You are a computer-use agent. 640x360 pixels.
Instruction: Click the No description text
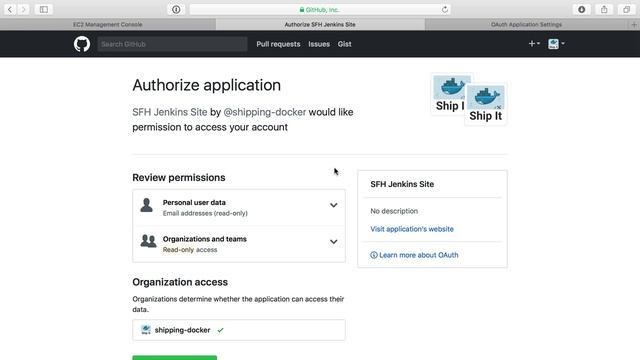tap(394, 211)
